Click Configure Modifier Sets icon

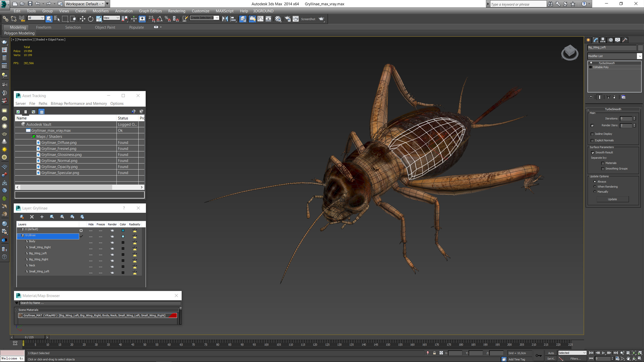coord(624,97)
